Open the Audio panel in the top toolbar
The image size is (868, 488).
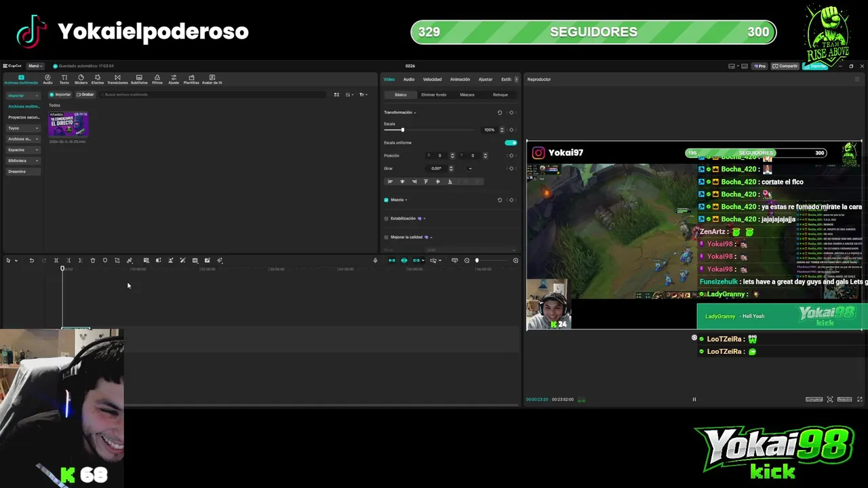47,79
